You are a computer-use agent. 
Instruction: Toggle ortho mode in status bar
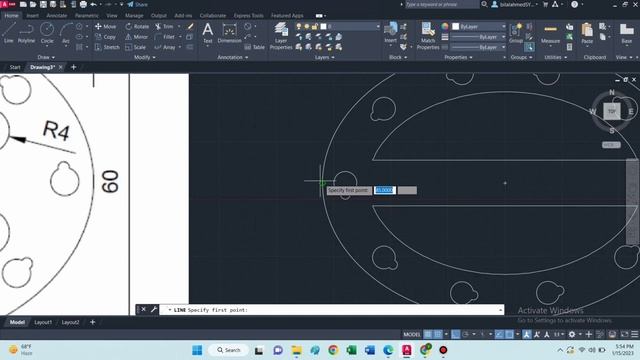(456, 334)
